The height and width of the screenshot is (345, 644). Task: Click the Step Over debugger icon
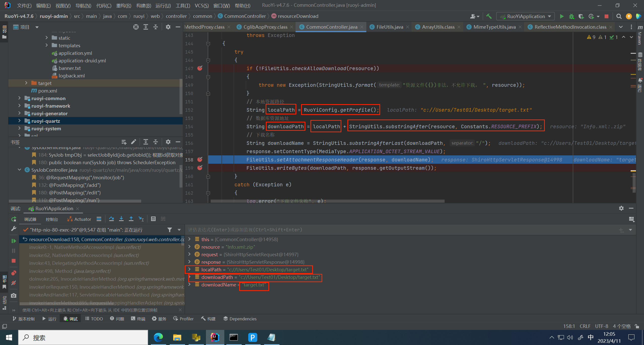tap(111, 219)
